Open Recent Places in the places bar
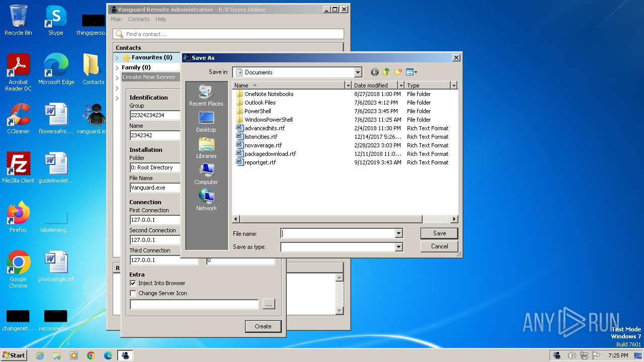This screenshot has width=644, height=362. (206, 96)
